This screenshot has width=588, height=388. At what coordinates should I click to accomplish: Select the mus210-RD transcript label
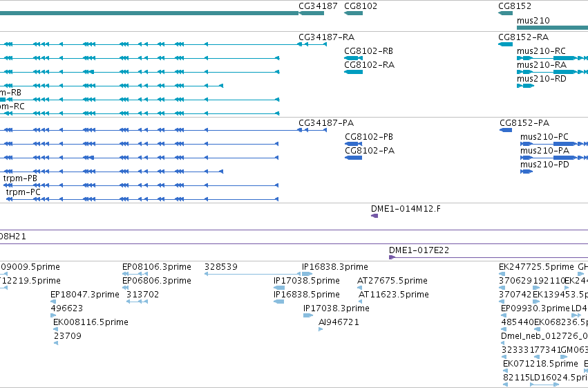pyautogui.click(x=541, y=79)
